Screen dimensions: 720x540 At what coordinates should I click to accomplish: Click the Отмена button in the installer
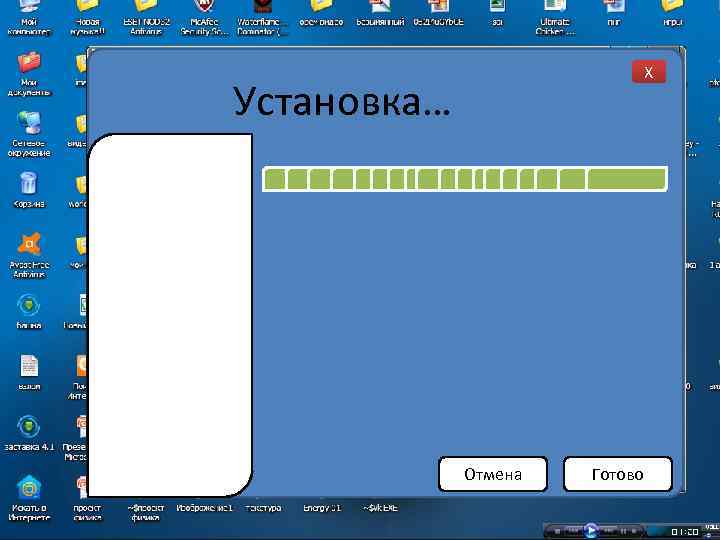coord(493,473)
